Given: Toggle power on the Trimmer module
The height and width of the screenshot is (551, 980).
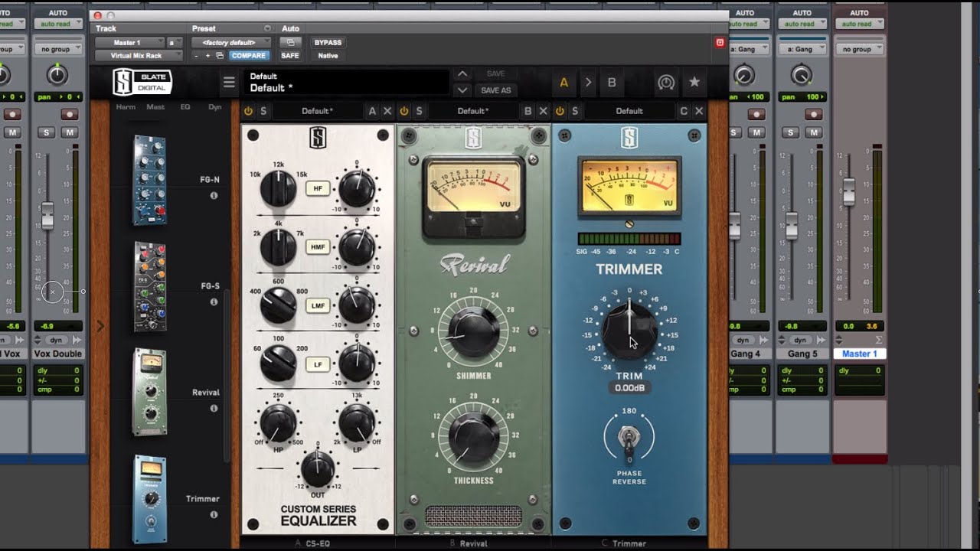Looking at the screenshot, I should coord(560,111).
